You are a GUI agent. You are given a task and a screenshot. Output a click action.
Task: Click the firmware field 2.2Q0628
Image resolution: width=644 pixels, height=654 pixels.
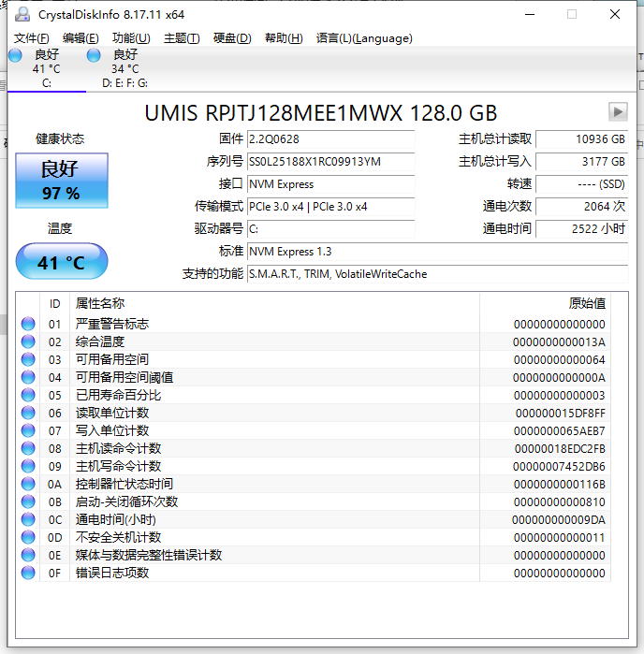[x=331, y=139]
